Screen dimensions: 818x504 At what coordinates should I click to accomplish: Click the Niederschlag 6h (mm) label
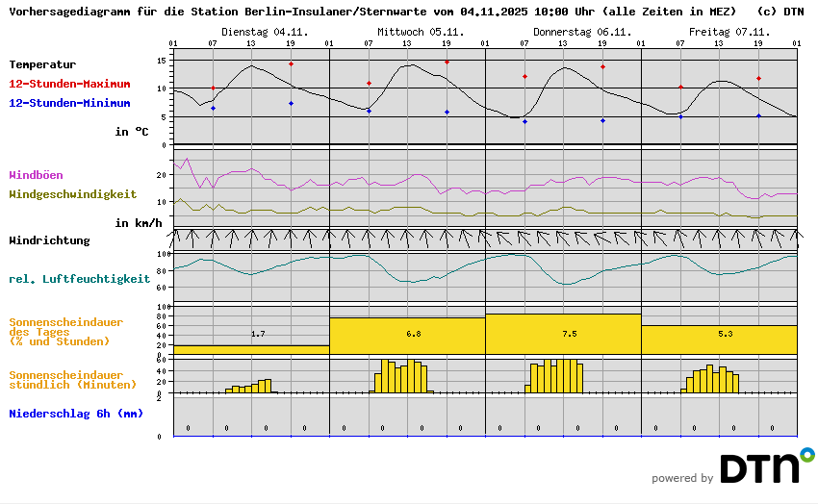tap(76, 414)
